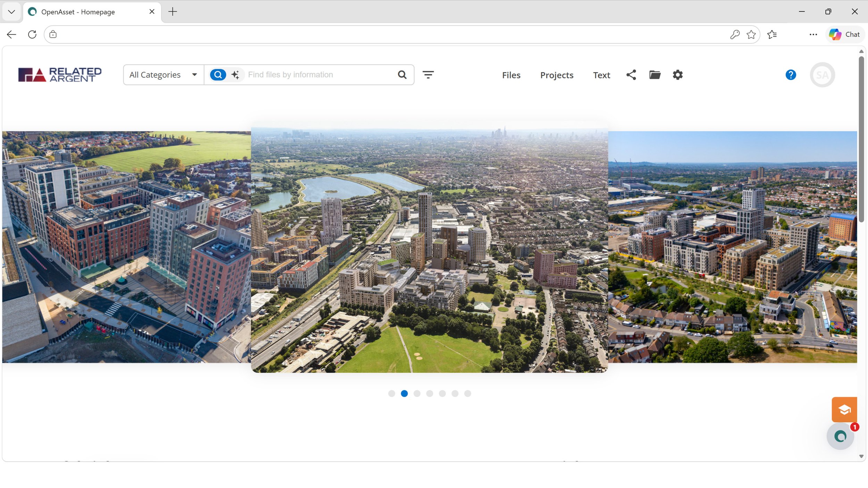Open the Projects menu
This screenshot has width=868, height=488.
pyautogui.click(x=557, y=75)
